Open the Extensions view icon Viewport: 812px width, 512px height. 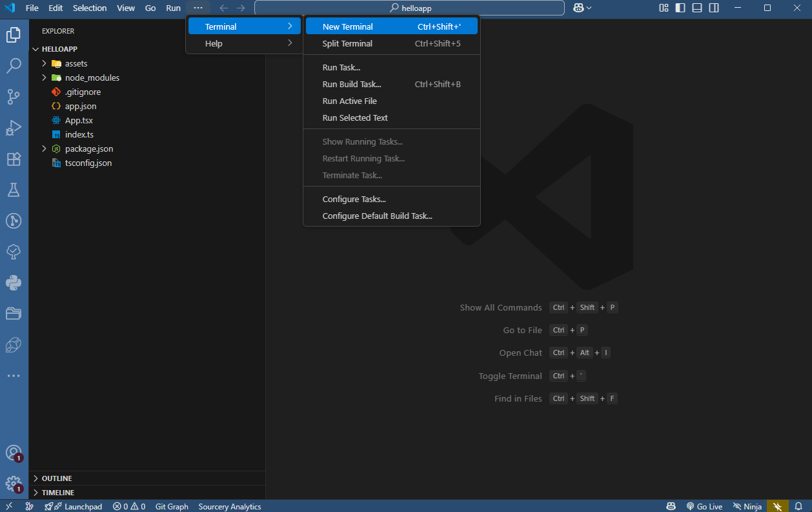14,159
